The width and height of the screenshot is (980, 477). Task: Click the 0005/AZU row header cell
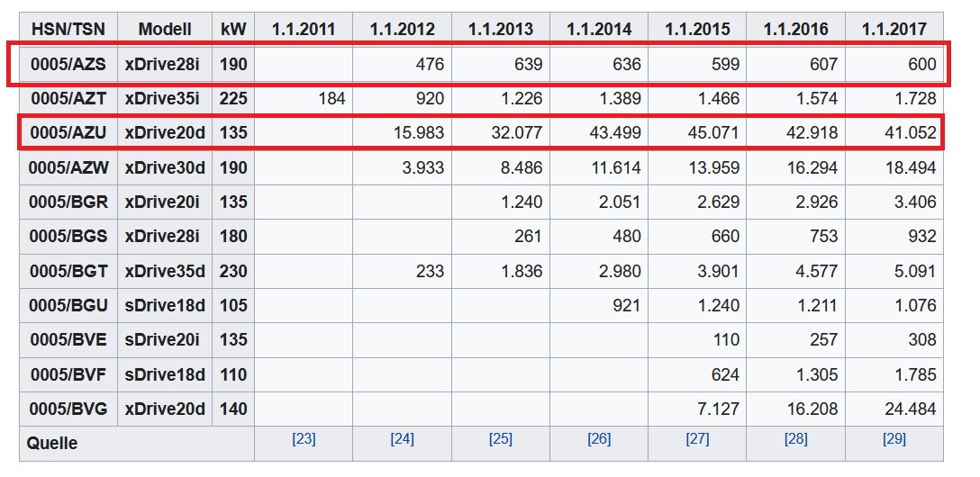(x=68, y=132)
